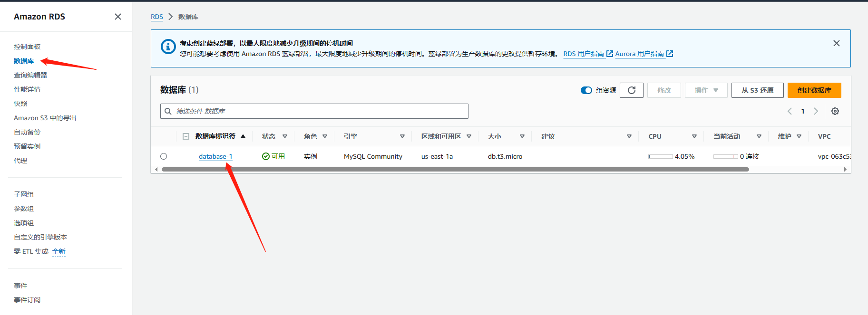Open Performance Insights (性能详情) in sidebar
Viewport: 868px width, 315px height.
(27, 89)
